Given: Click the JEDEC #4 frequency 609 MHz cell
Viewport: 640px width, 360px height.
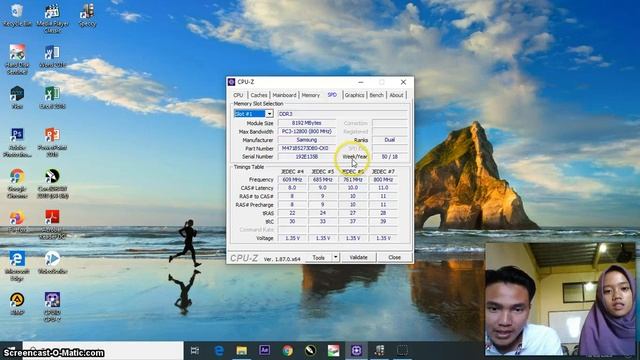Looking at the screenshot, I should pyautogui.click(x=292, y=180).
